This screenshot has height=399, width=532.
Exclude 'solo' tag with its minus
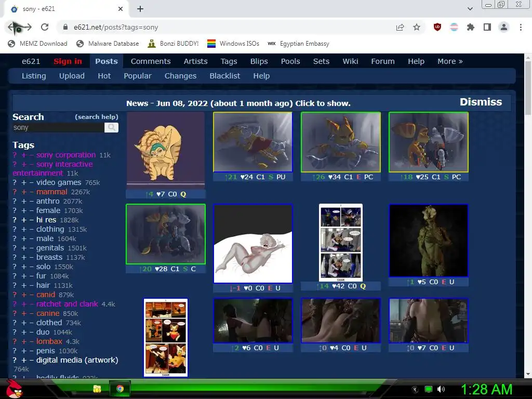point(31,267)
